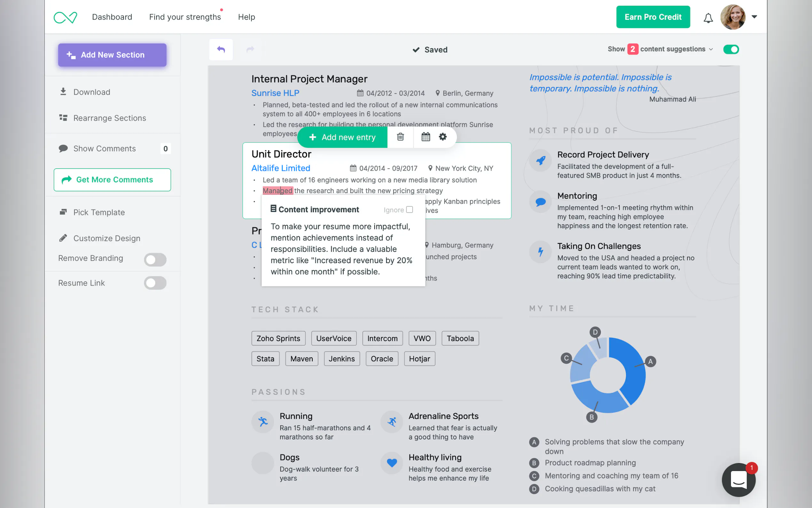
Task: Click the Running passion icon
Action: tap(263, 421)
